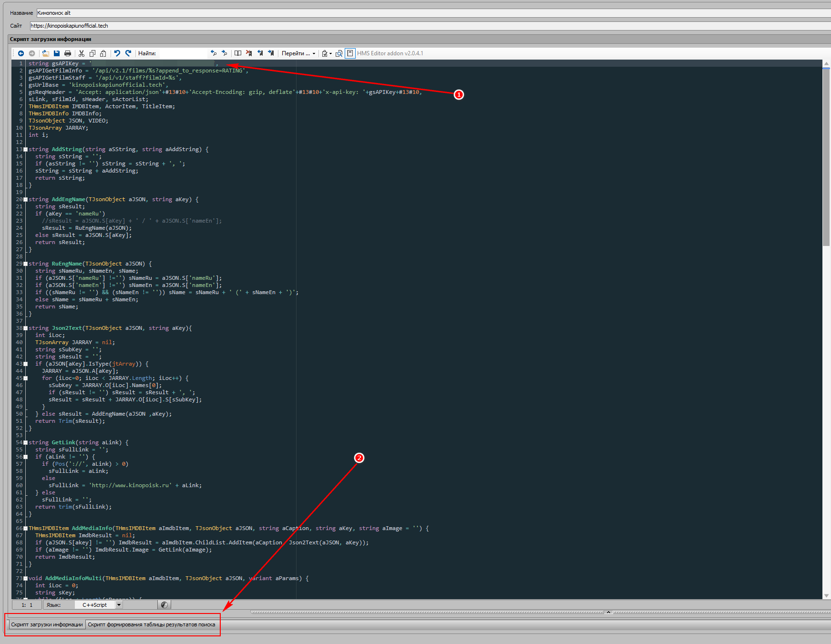Click the open file folder icon
The image size is (831, 644).
click(x=46, y=53)
